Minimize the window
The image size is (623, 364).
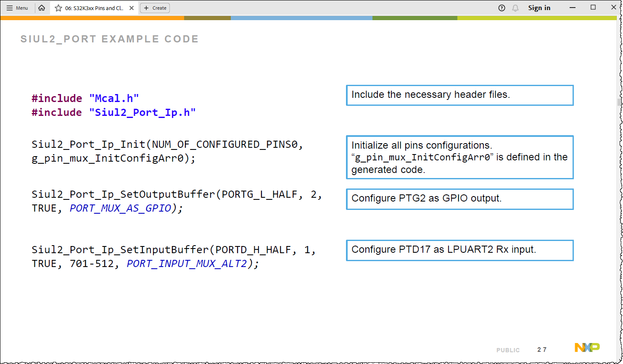point(572,8)
